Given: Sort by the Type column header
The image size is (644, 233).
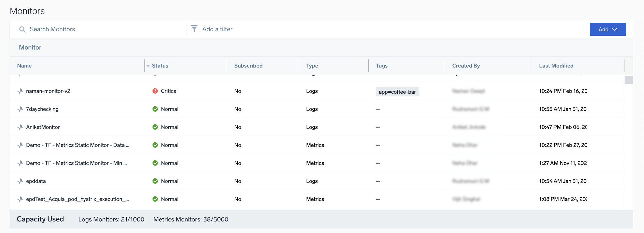Looking at the screenshot, I should [x=312, y=66].
